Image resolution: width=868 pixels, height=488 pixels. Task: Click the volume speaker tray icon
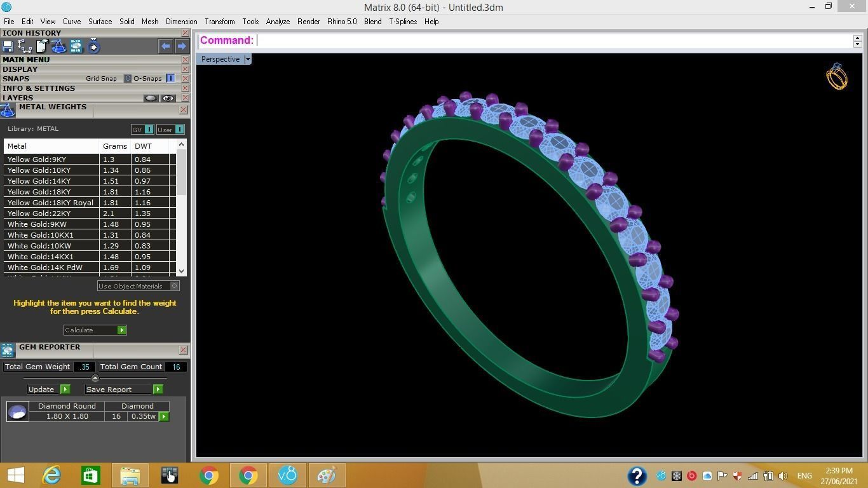tap(783, 475)
